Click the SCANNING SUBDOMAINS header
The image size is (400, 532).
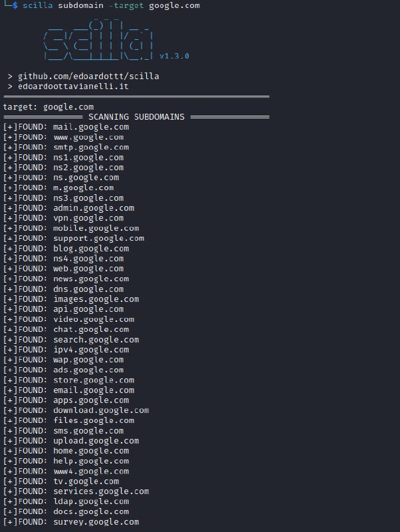pyautogui.click(x=136, y=117)
